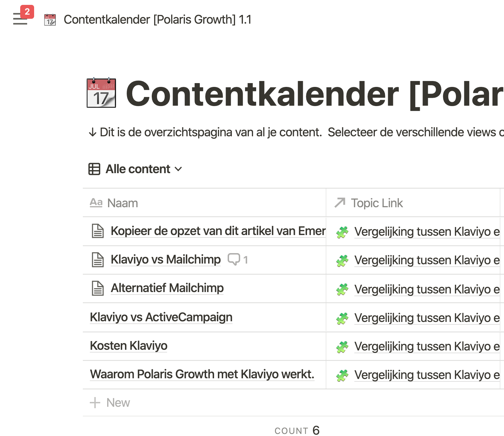Click the COUNT summary at table bottom

point(297,430)
